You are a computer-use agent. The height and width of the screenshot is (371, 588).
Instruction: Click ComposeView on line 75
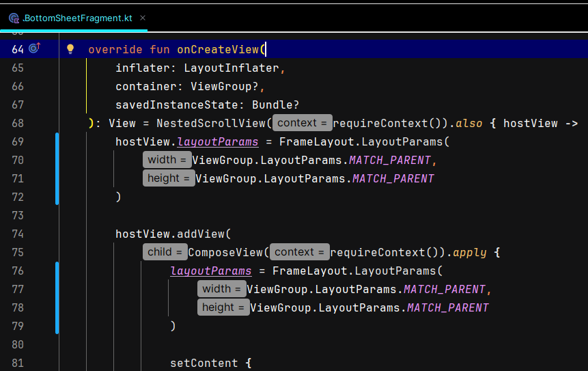[x=225, y=252]
